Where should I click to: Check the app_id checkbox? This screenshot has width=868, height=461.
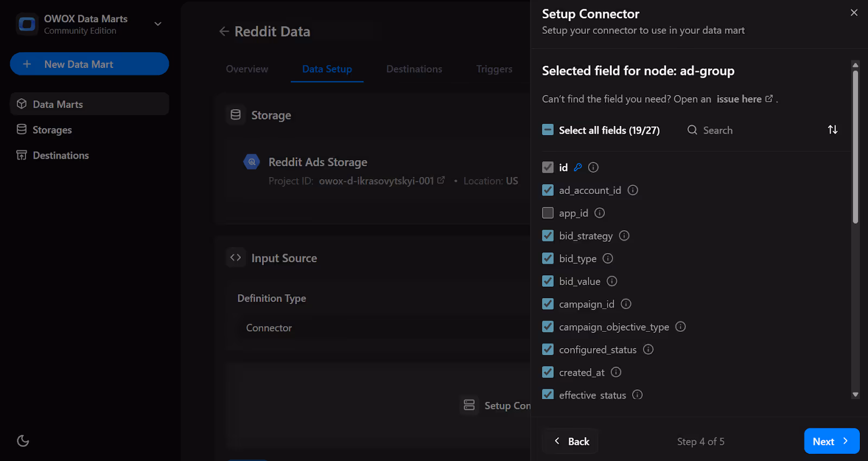(x=548, y=213)
